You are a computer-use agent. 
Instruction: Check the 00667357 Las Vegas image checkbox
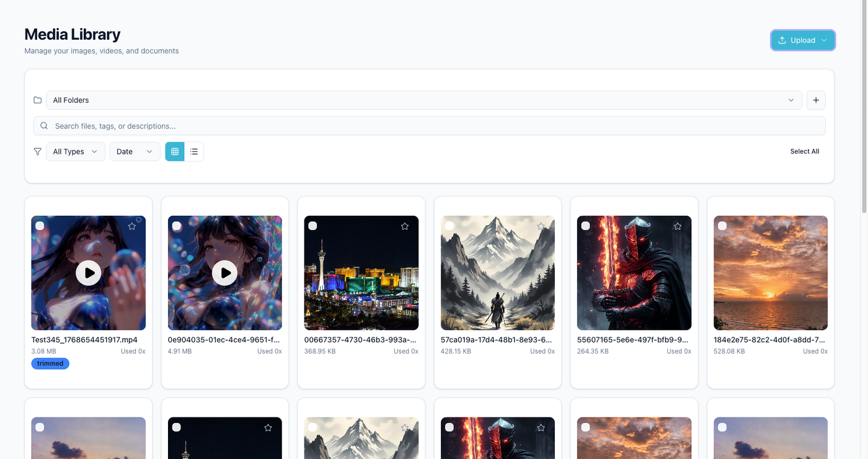312,226
